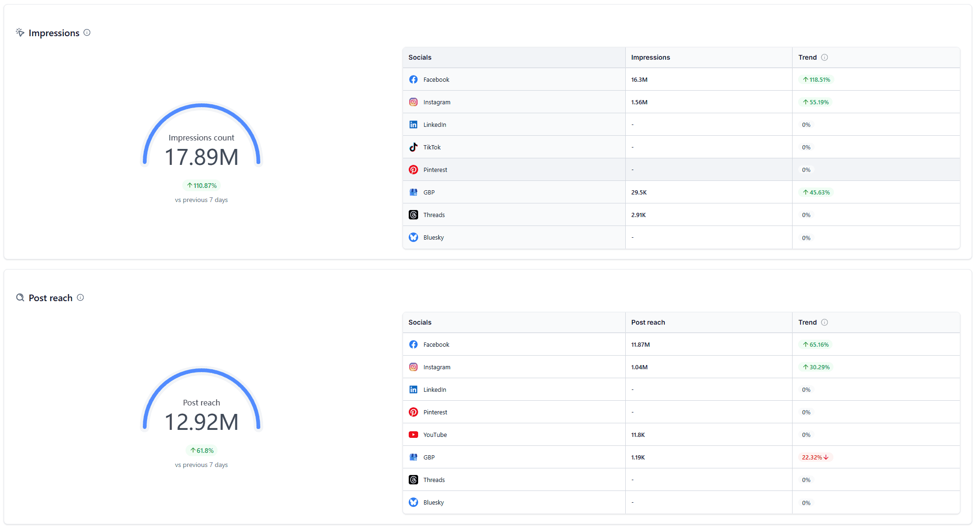Click the Trend info icon in Post reach table

point(824,322)
